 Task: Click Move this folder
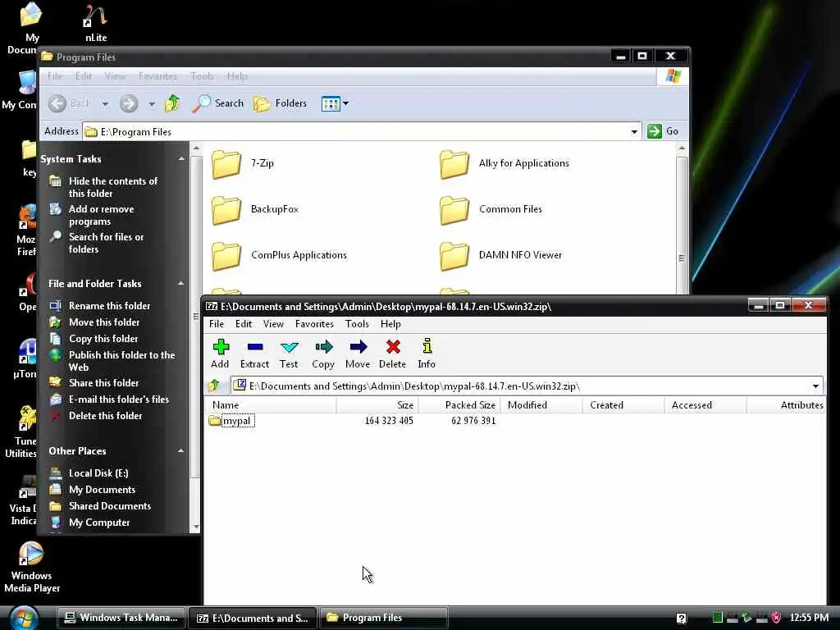(x=94, y=322)
